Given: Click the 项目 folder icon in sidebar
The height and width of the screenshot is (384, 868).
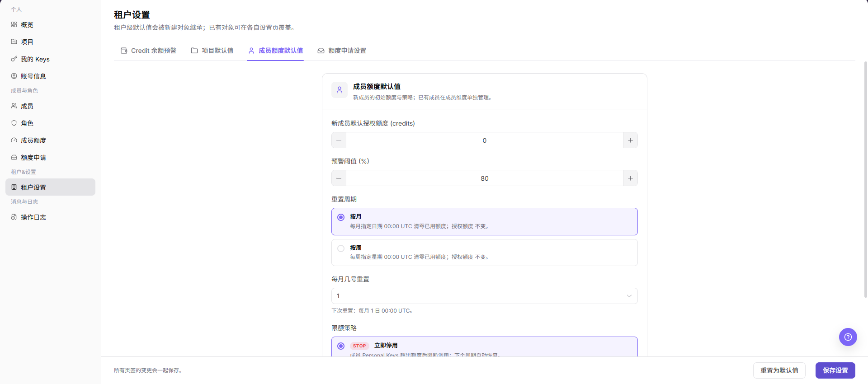Looking at the screenshot, I should coord(14,42).
